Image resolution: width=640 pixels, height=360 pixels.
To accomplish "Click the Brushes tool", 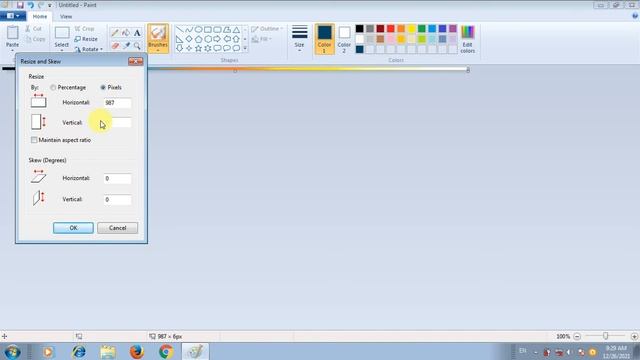I will coord(158,38).
